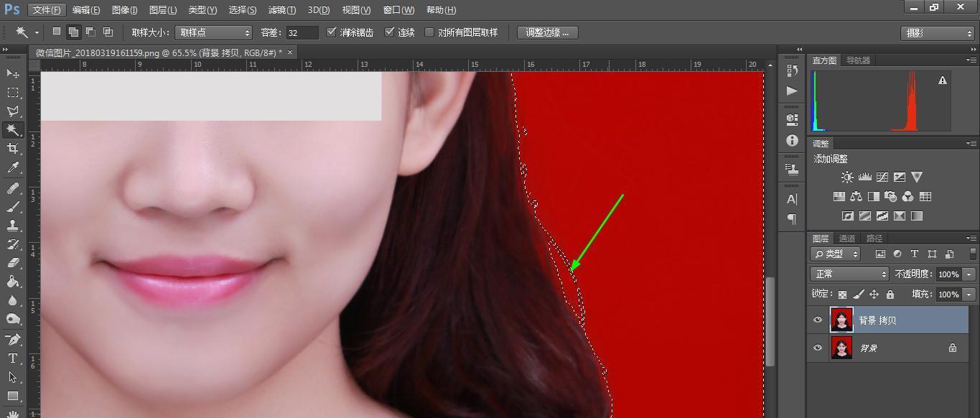
Task: Click the 容差 tolerance input field
Action: 302,32
